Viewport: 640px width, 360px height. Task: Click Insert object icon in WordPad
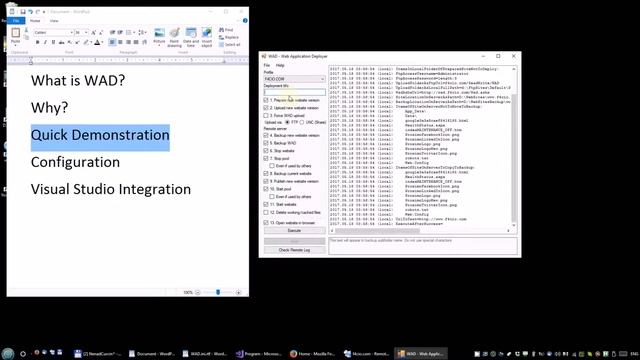click(207, 37)
